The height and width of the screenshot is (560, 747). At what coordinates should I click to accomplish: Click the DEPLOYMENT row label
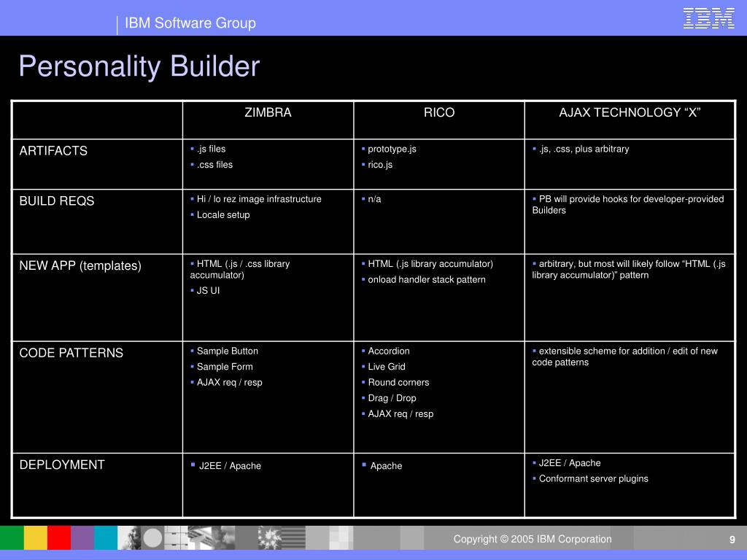pyautogui.click(x=62, y=464)
